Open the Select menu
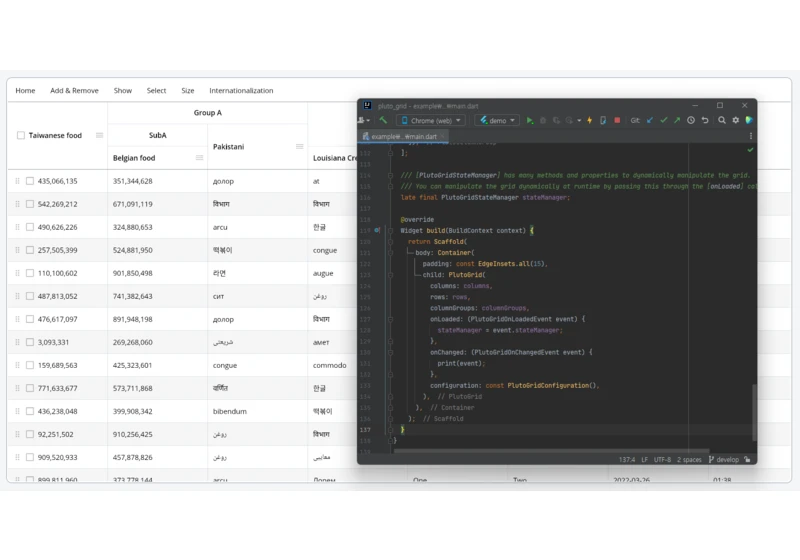Image resolution: width=800 pixels, height=560 pixels. [x=156, y=90]
